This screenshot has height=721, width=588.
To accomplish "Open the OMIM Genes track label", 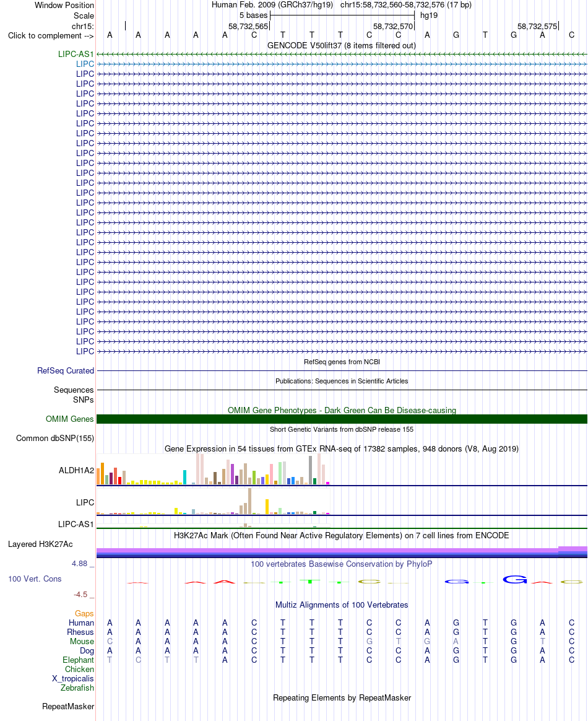I will tap(69, 419).
